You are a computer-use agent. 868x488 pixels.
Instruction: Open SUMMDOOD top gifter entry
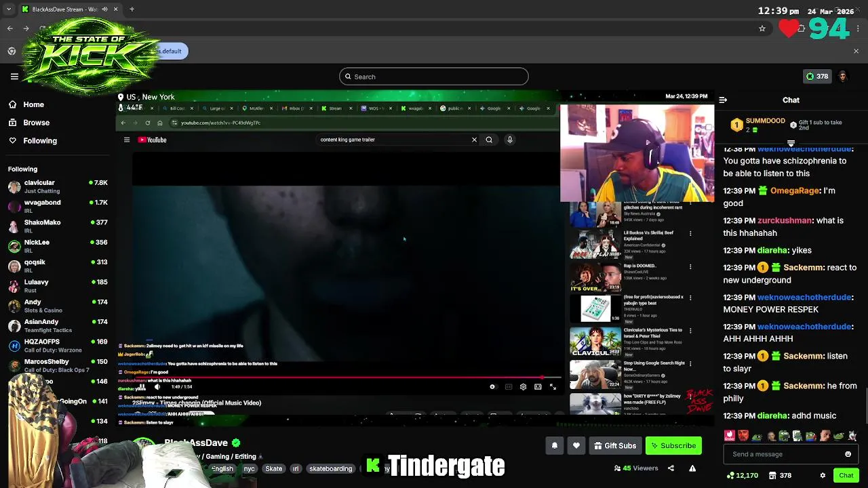coord(758,125)
